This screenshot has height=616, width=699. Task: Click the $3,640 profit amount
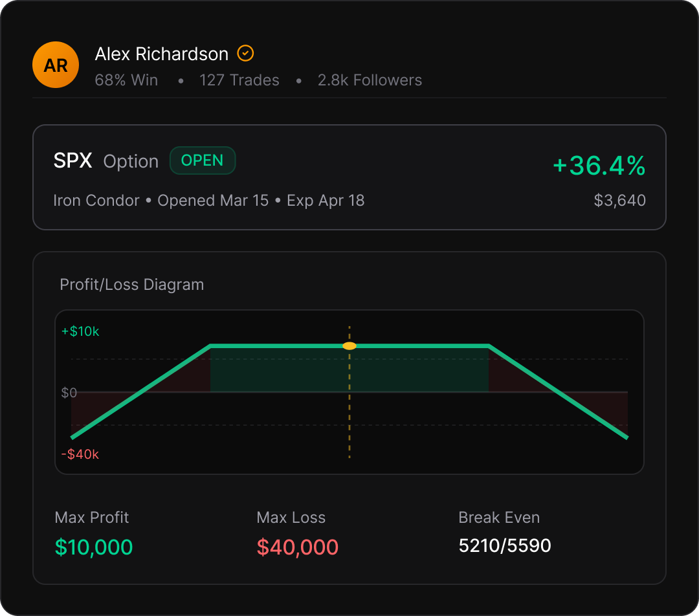coord(619,201)
